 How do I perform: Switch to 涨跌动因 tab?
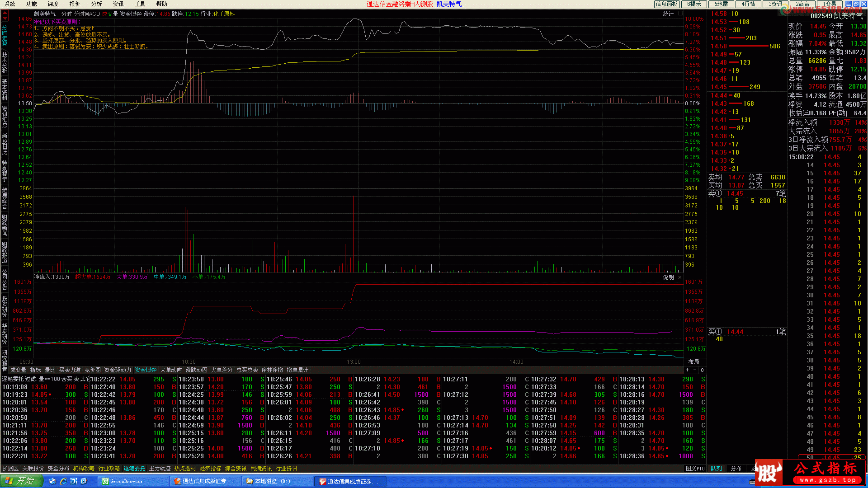196,370
